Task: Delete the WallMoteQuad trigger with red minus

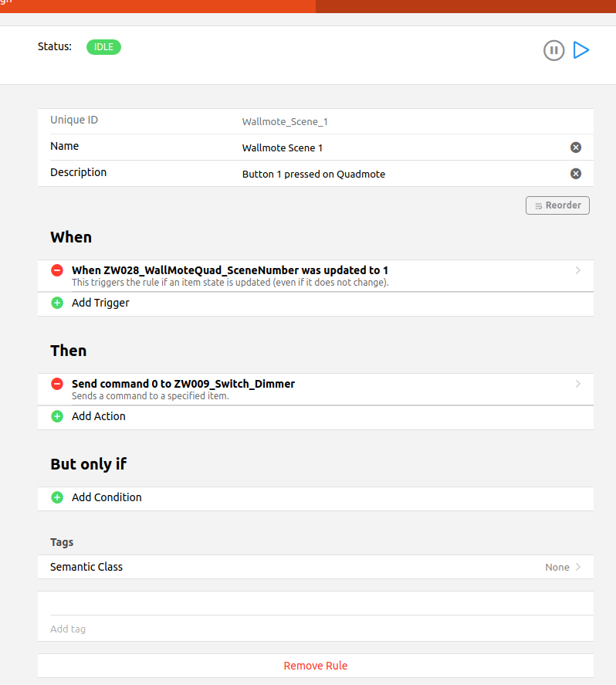Action: pyautogui.click(x=57, y=270)
